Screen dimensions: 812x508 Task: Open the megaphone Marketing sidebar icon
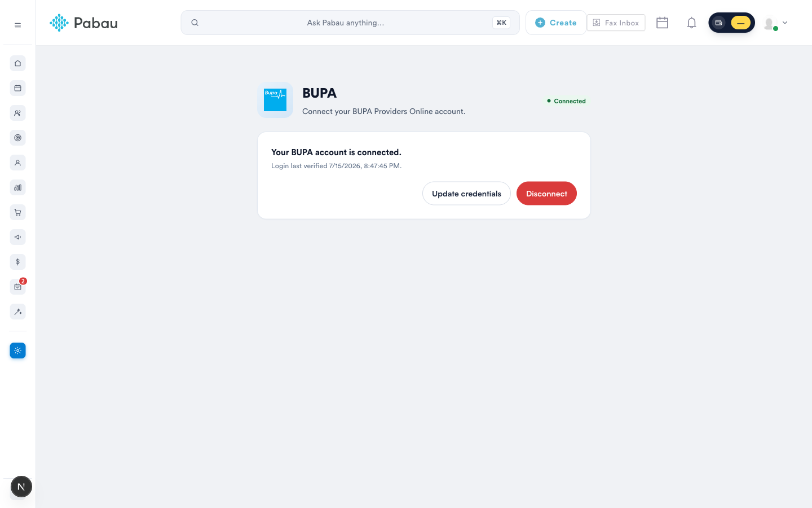click(x=17, y=237)
